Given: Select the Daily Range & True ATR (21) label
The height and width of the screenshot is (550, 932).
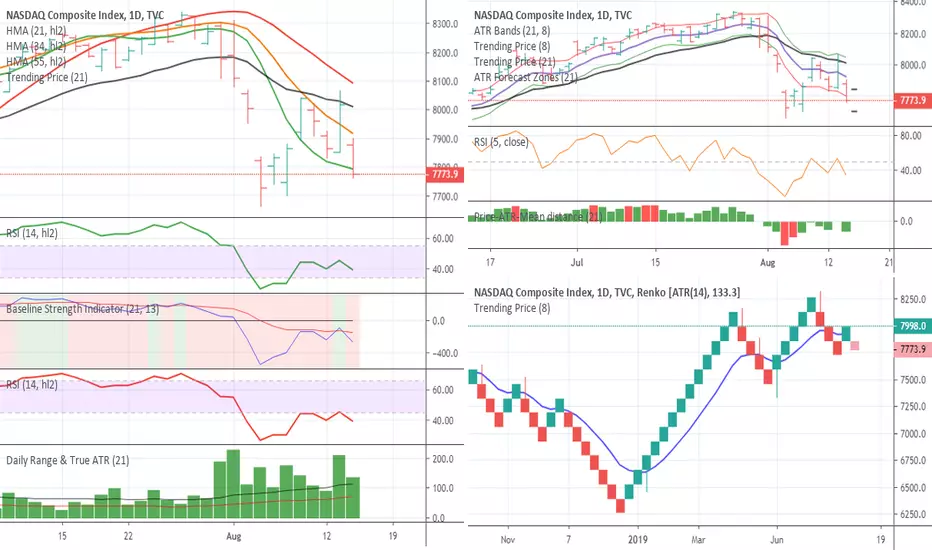Looking at the screenshot, I should coord(68,460).
